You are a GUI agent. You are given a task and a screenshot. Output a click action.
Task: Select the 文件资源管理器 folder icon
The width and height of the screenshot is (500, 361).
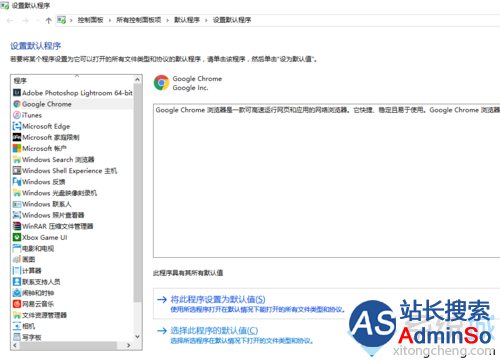(17, 315)
